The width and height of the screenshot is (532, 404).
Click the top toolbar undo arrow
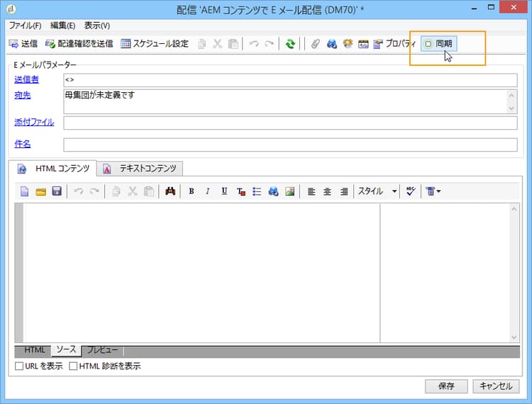click(x=254, y=44)
